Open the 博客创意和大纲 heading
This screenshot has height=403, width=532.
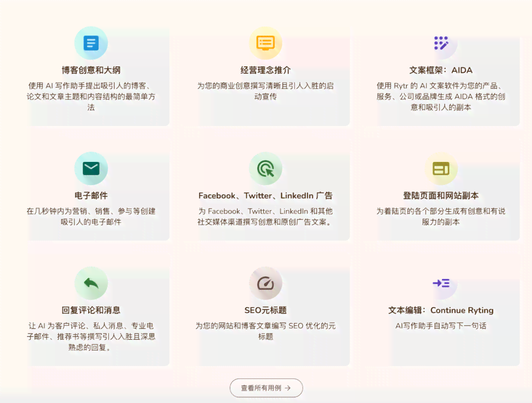(91, 70)
